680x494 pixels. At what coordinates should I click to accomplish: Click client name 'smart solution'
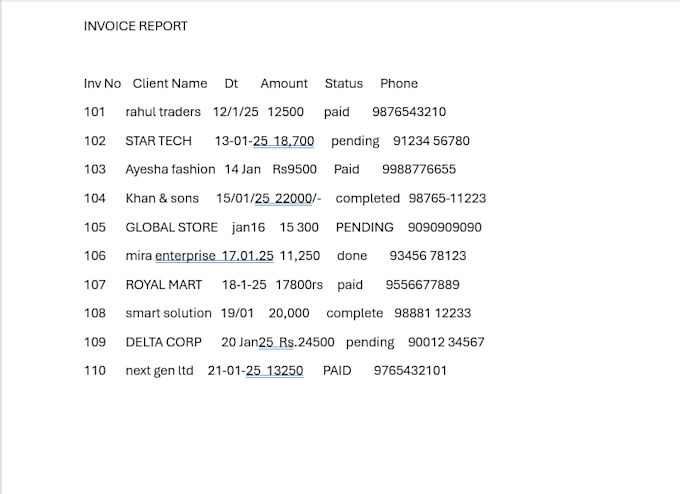(x=168, y=313)
